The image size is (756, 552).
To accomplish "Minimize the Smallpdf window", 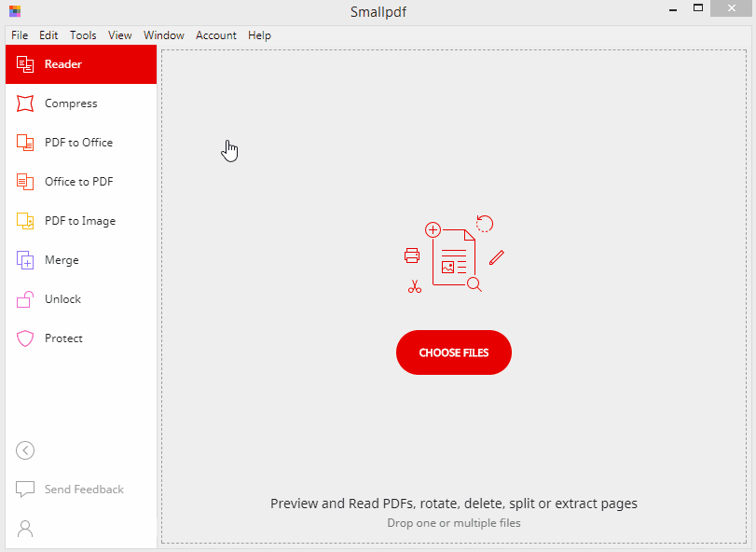I will 673,9.
